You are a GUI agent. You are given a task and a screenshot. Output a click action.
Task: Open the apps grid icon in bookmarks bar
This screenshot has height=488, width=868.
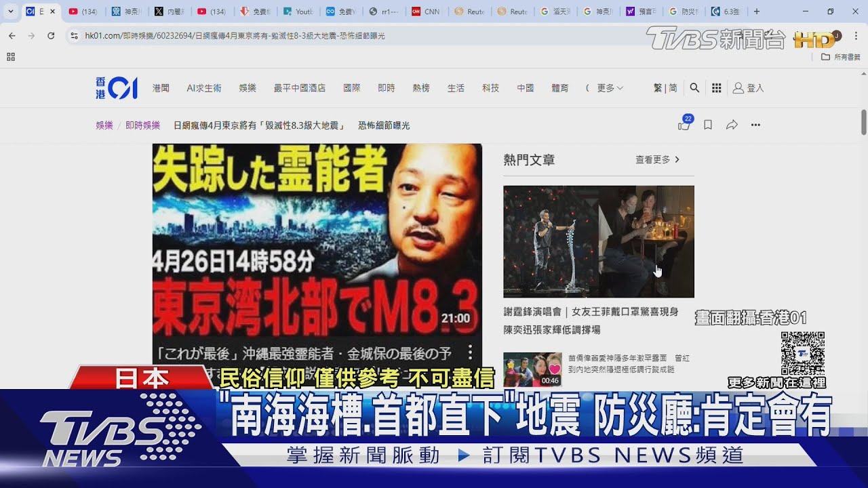pos(11,57)
